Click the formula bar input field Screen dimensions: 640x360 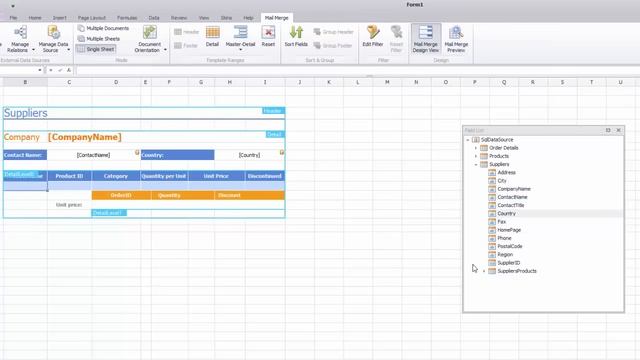[x=357, y=70]
